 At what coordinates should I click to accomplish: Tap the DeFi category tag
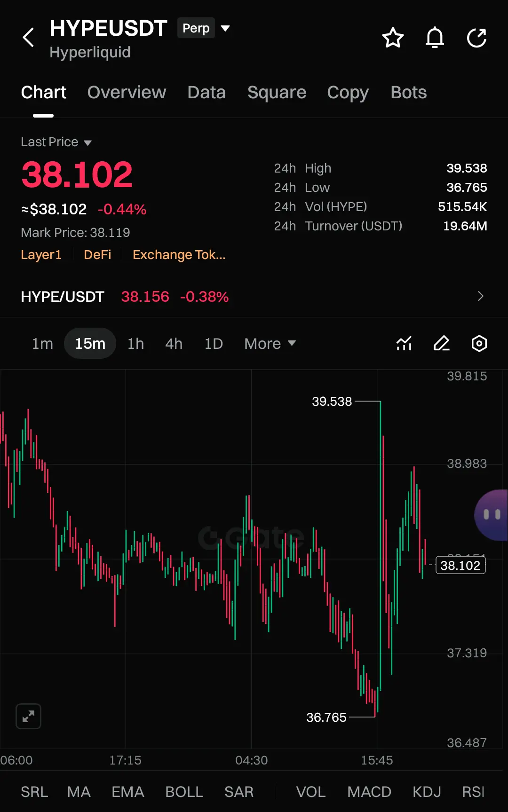click(97, 255)
